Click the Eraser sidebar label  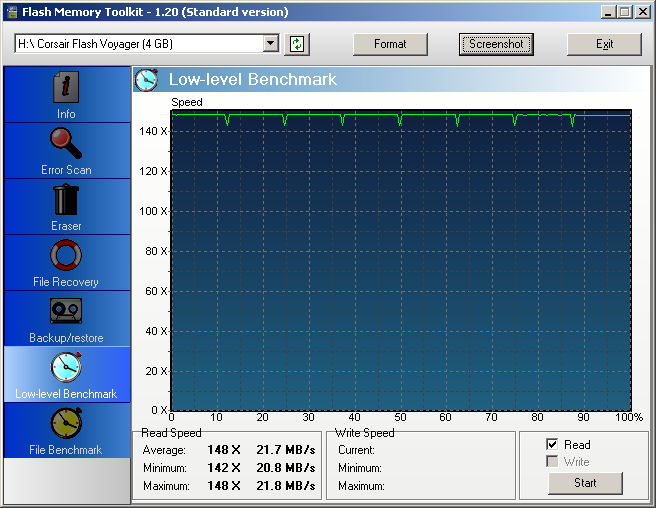click(66, 226)
